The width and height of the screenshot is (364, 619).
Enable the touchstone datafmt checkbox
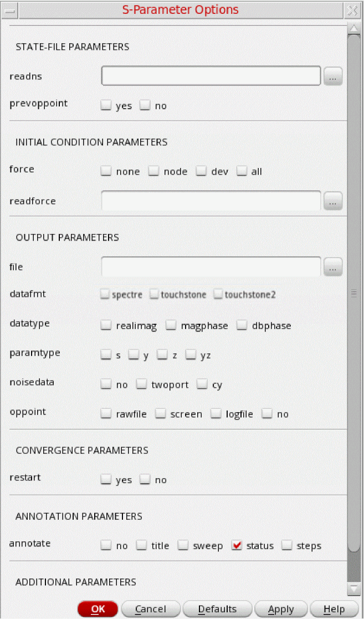point(154,295)
